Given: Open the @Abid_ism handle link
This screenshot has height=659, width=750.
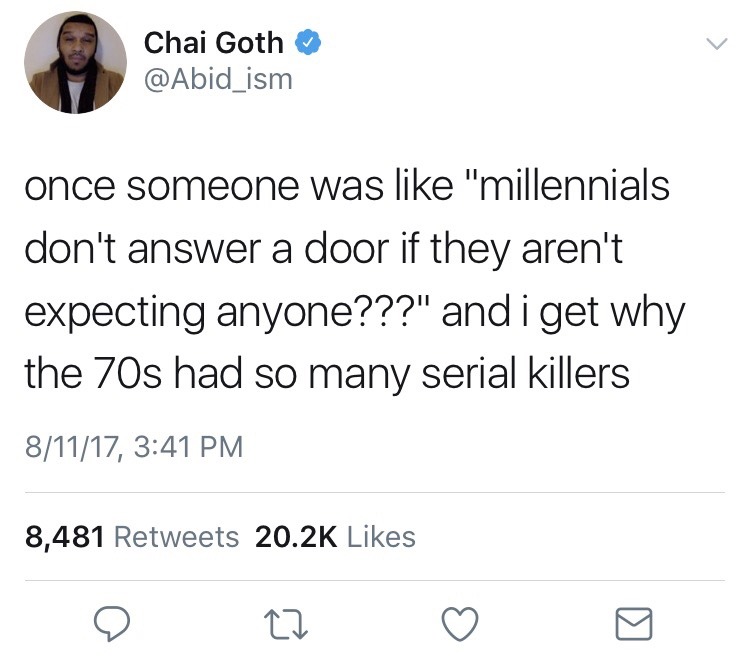Looking at the screenshot, I should point(218,79).
